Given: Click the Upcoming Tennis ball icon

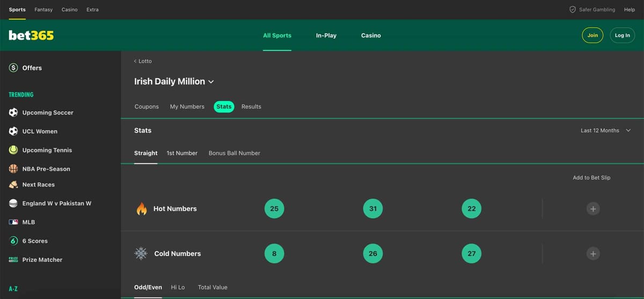Looking at the screenshot, I should click(x=13, y=150).
